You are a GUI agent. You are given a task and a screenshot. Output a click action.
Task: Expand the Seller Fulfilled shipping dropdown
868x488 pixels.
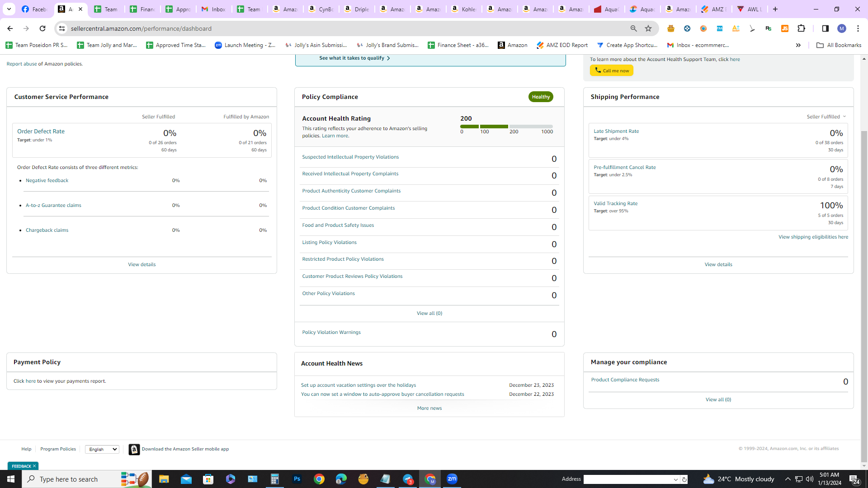pyautogui.click(x=826, y=117)
